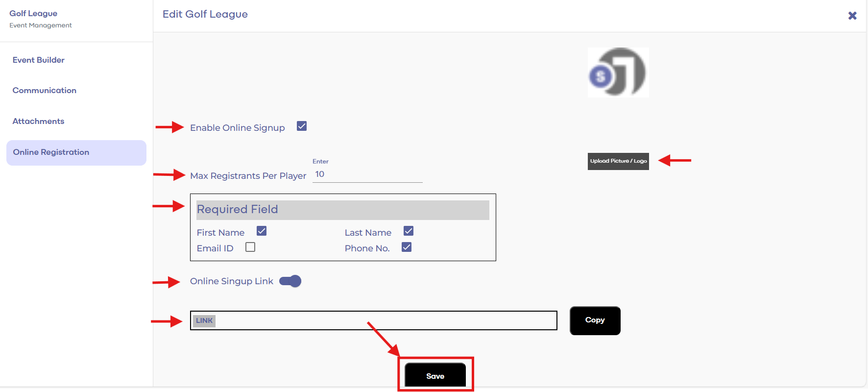
Task: Uncheck the First Name required checkbox
Action: coord(262,231)
